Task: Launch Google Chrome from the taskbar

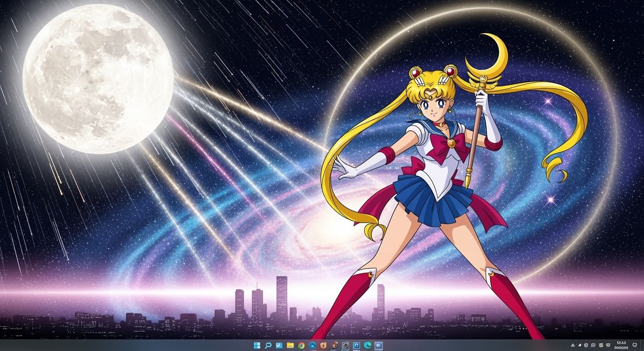Action: tap(301, 346)
